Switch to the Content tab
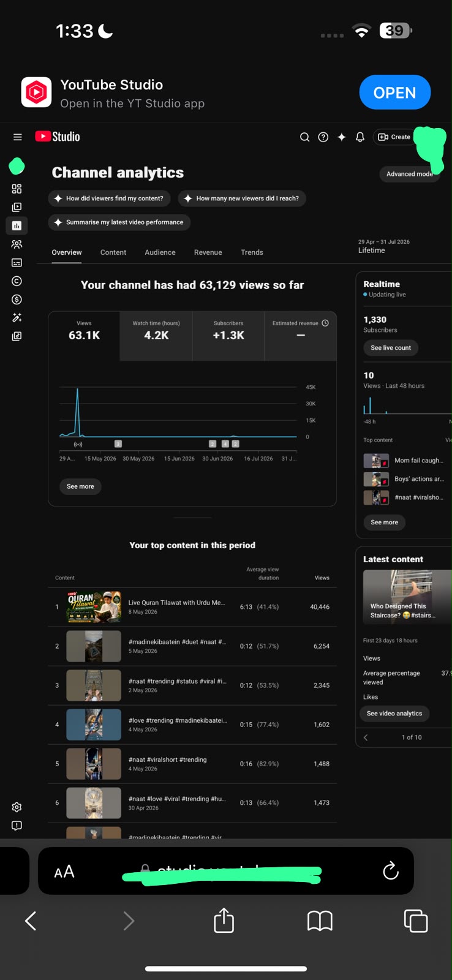 coord(113,252)
